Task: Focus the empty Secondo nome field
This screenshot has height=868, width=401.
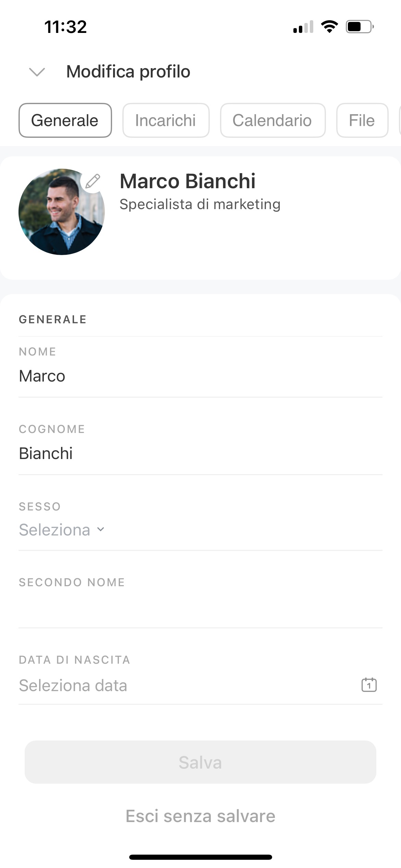Action: 200,607
